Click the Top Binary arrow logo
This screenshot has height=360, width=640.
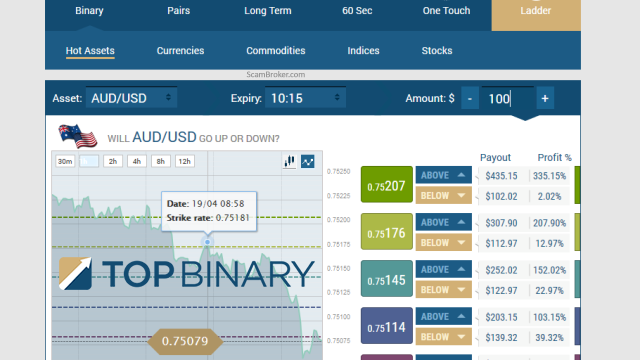(x=75, y=273)
